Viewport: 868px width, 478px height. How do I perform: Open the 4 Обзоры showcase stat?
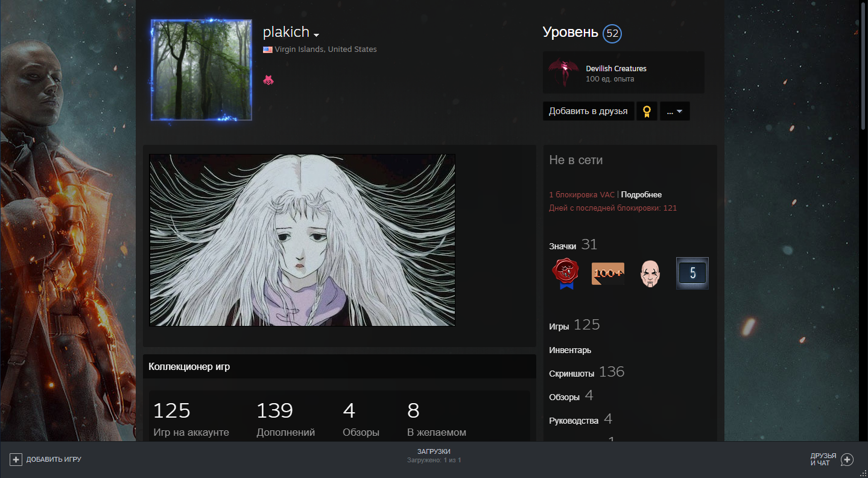(x=361, y=419)
